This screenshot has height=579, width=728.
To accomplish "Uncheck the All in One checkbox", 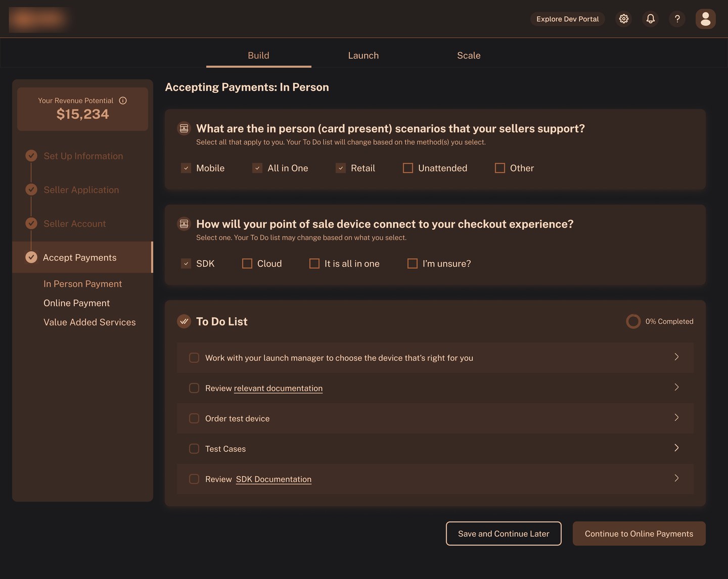I will click(257, 168).
